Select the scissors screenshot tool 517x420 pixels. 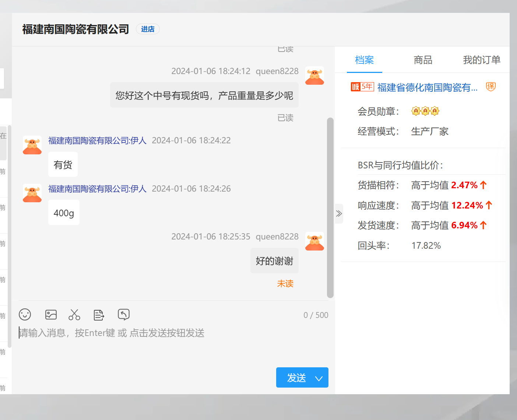point(74,315)
